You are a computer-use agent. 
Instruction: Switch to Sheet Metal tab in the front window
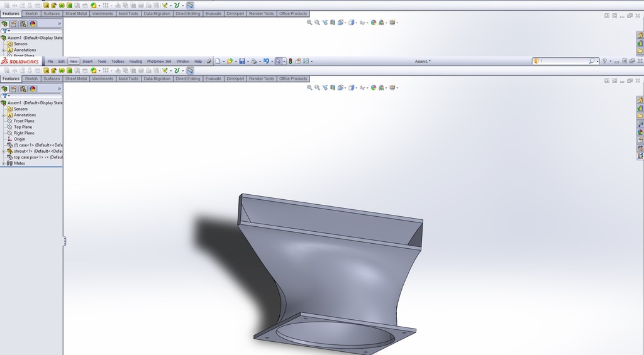(76, 79)
